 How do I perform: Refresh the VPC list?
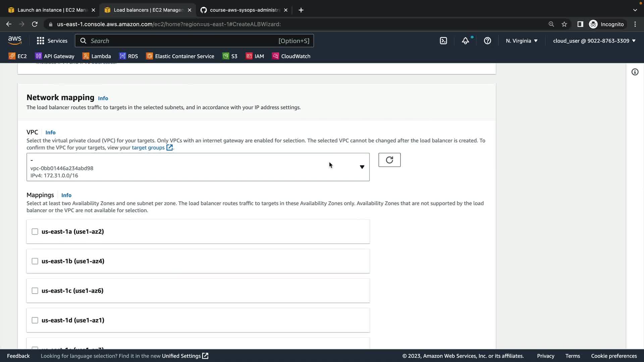pos(389,160)
